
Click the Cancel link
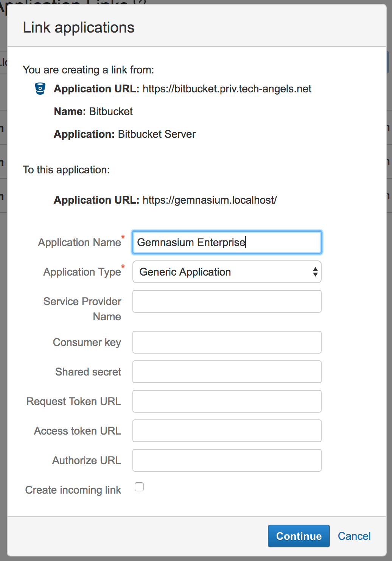pos(354,536)
